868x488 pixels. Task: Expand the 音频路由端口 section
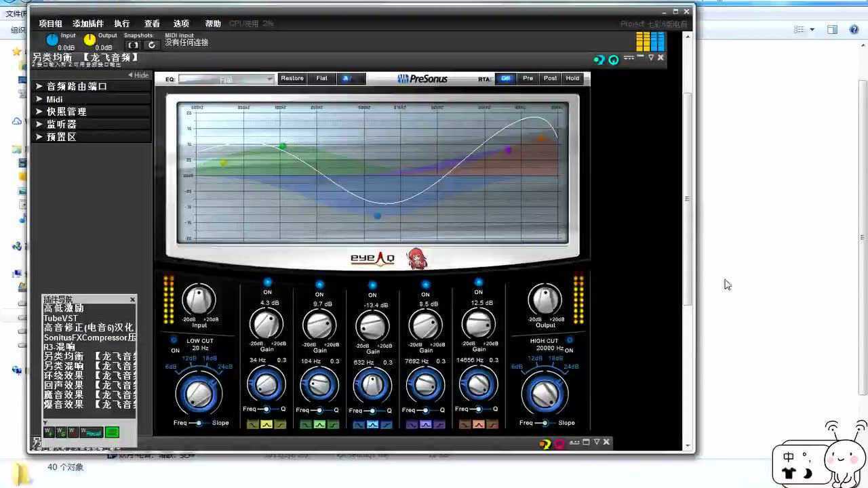pos(77,86)
